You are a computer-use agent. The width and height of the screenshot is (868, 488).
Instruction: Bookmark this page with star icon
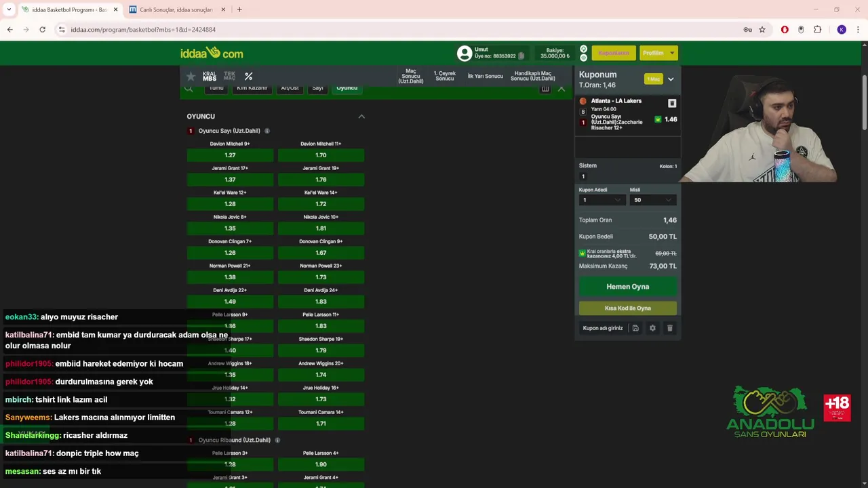(x=762, y=30)
